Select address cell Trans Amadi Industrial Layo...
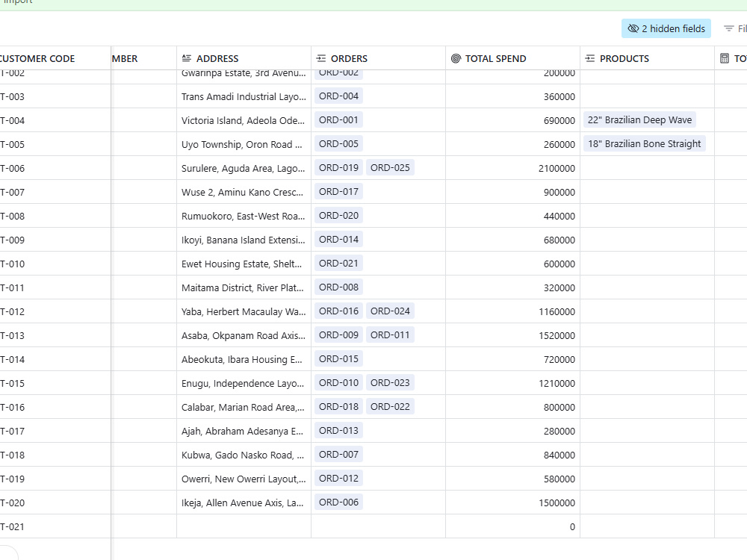This screenshot has width=747, height=560. 244,96
